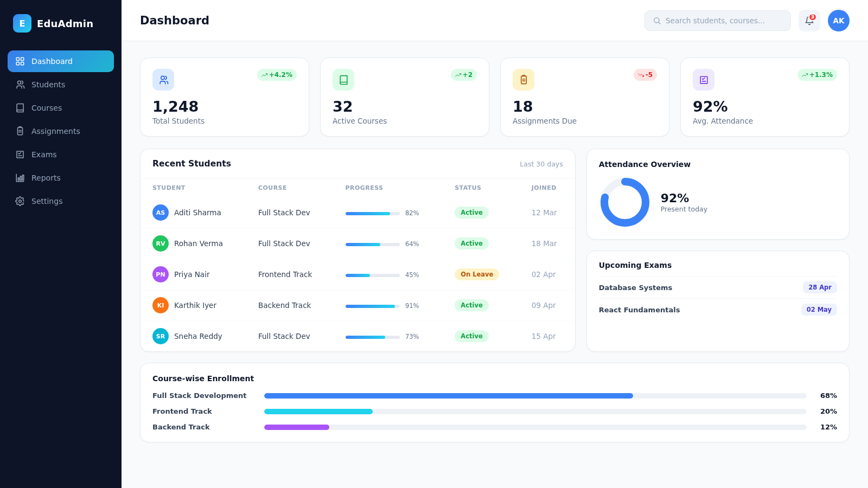Click the Exams checklist icon in sidebar
This screenshot has width=868, height=488.
pos(20,155)
